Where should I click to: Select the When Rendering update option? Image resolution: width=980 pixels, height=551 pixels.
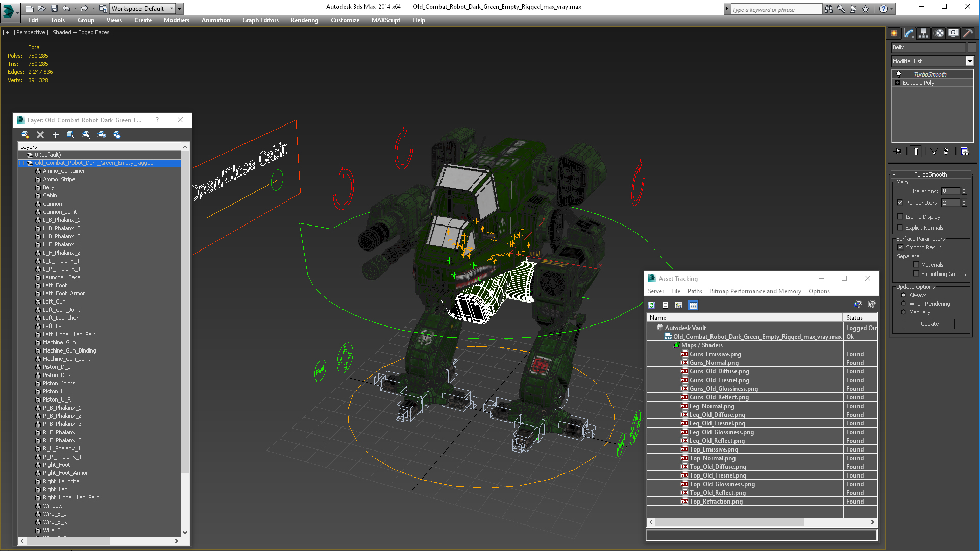[903, 304]
